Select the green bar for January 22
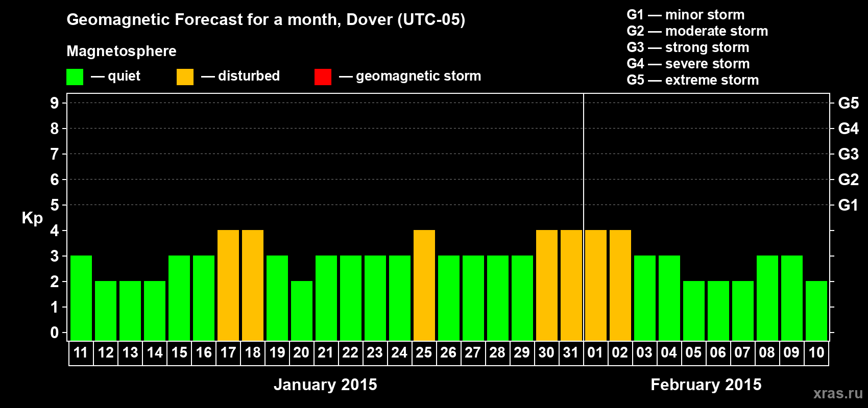868x408 pixels. [351, 298]
